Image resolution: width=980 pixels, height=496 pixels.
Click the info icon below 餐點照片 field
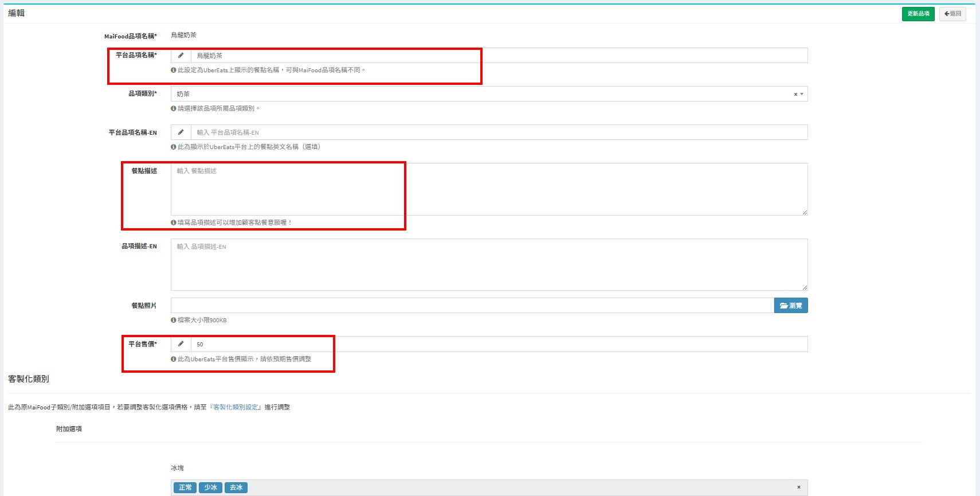click(174, 320)
